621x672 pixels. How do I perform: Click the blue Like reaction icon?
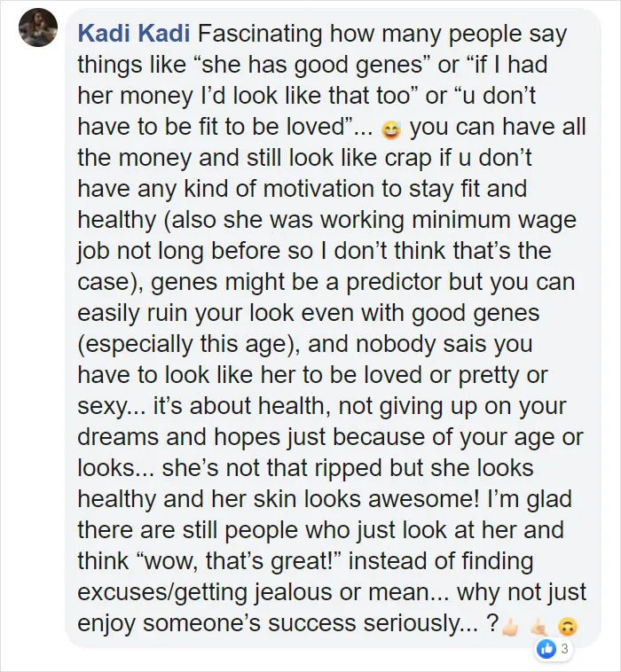[546, 648]
